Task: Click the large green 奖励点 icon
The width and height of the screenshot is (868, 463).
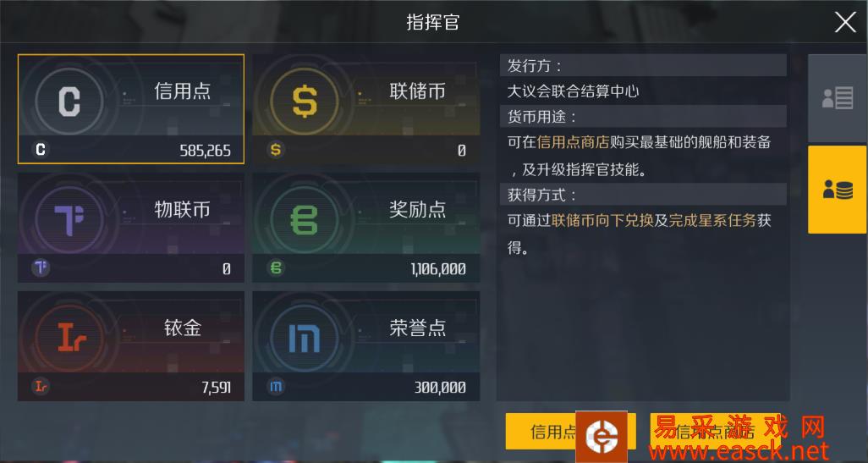Action: tap(304, 220)
